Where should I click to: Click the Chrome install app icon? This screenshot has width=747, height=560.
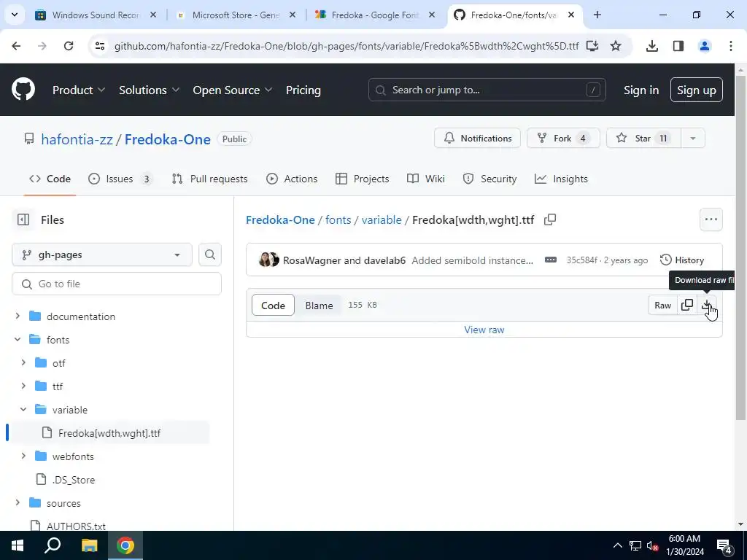click(x=592, y=46)
